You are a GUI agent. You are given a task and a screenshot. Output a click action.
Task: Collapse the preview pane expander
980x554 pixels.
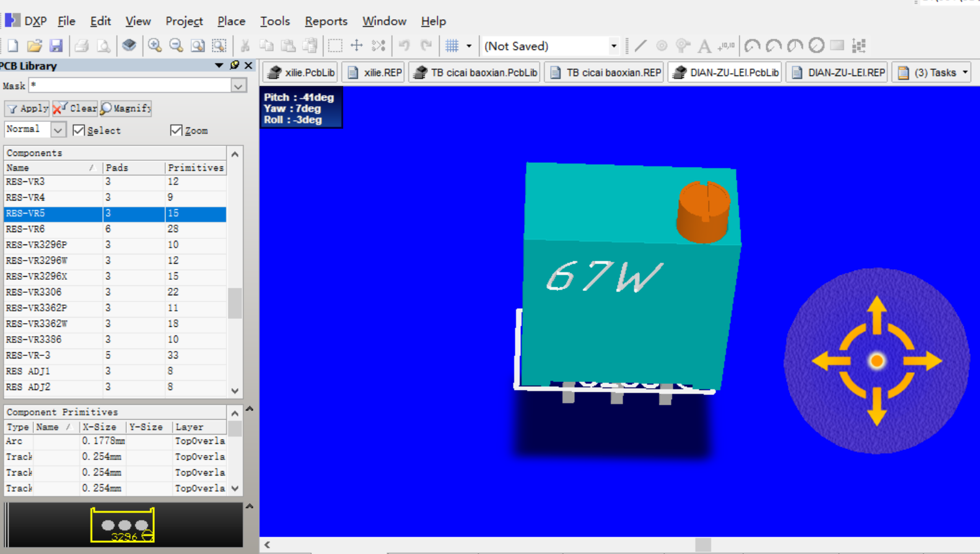click(x=250, y=506)
